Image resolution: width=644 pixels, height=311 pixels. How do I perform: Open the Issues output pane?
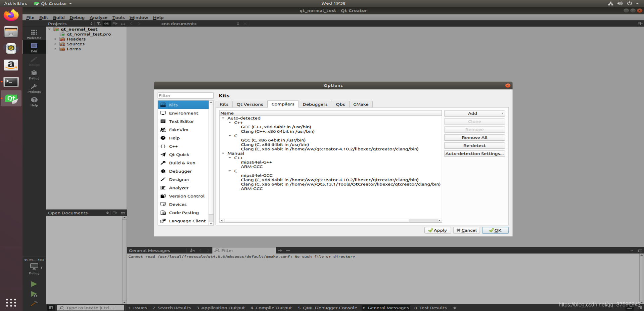(x=138, y=308)
